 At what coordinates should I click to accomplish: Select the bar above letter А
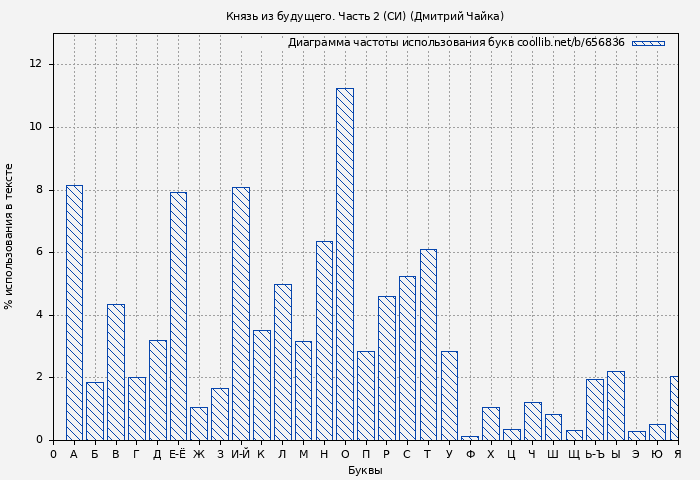(74, 312)
